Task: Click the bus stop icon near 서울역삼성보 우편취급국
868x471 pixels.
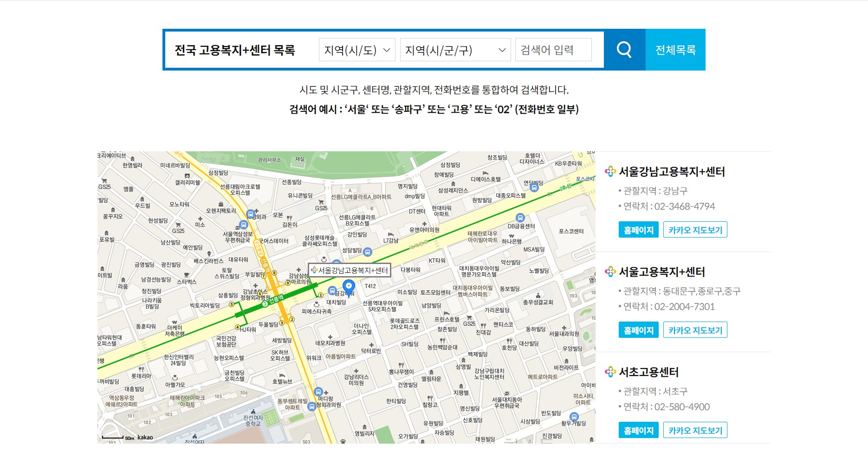Action: (x=243, y=225)
